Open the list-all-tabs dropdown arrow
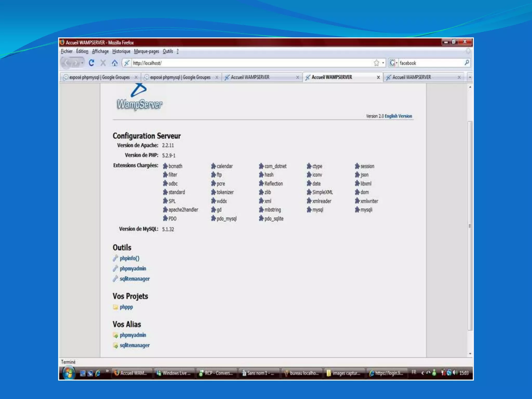The height and width of the screenshot is (399, 532). point(470,77)
